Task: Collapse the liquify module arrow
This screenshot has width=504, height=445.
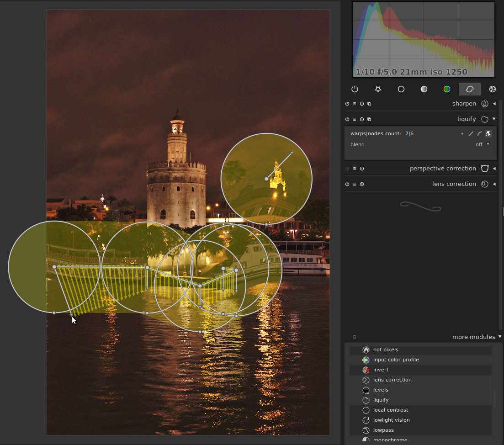Action: pos(494,119)
